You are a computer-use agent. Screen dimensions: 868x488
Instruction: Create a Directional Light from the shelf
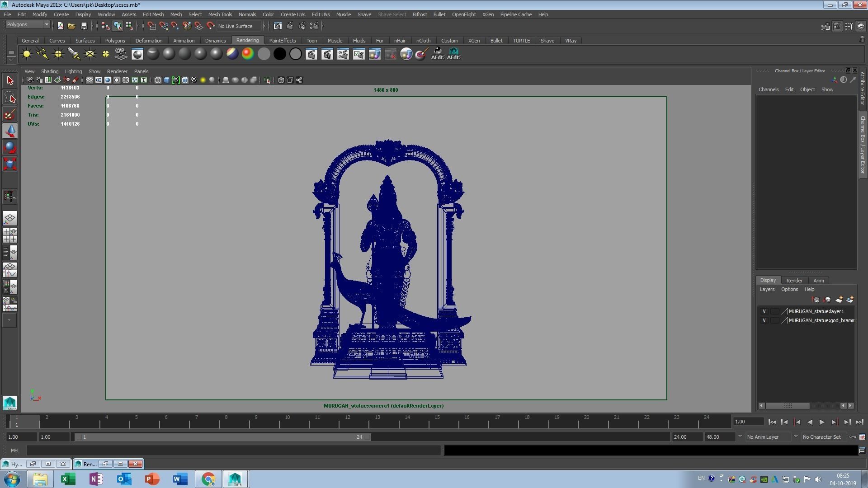pyautogui.click(x=42, y=54)
